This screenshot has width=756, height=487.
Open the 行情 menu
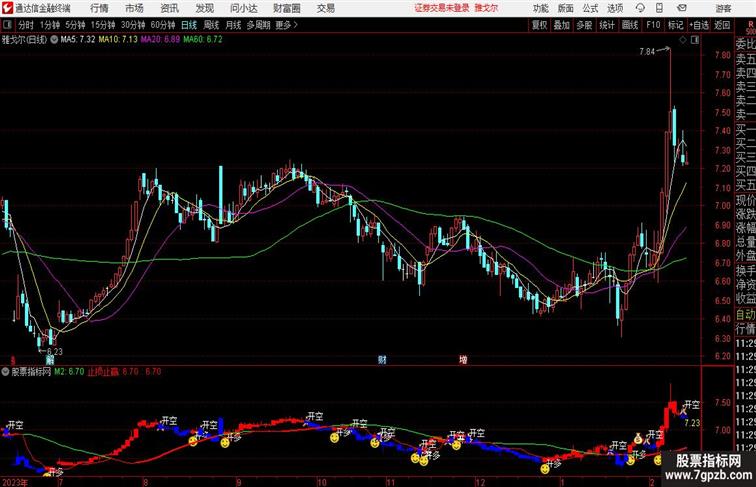(99, 8)
